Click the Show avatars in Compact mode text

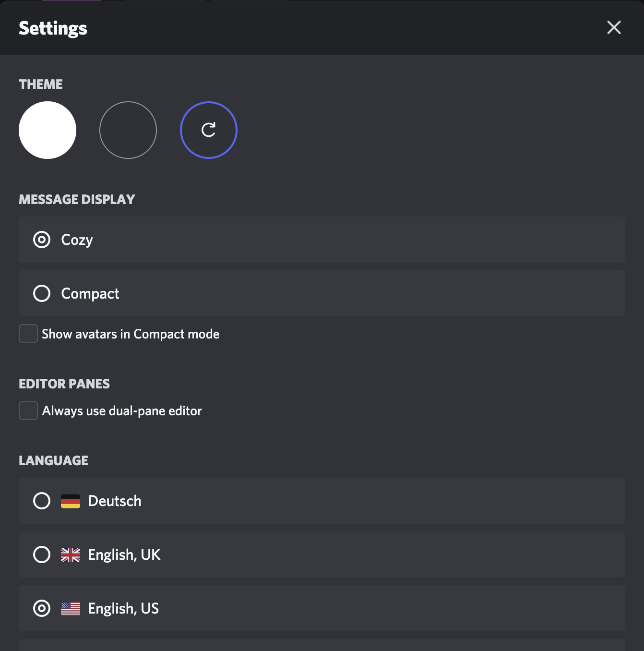coord(131,334)
